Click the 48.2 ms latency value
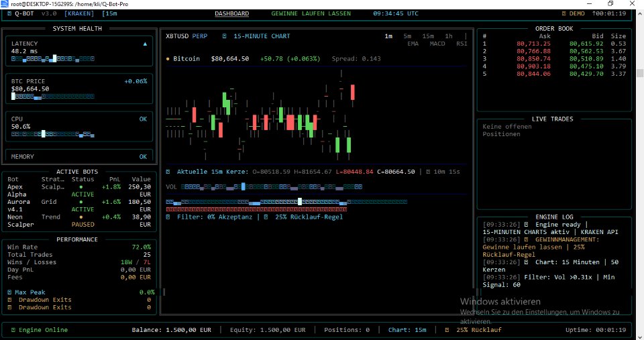The image size is (644, 340). click(24, 52)
